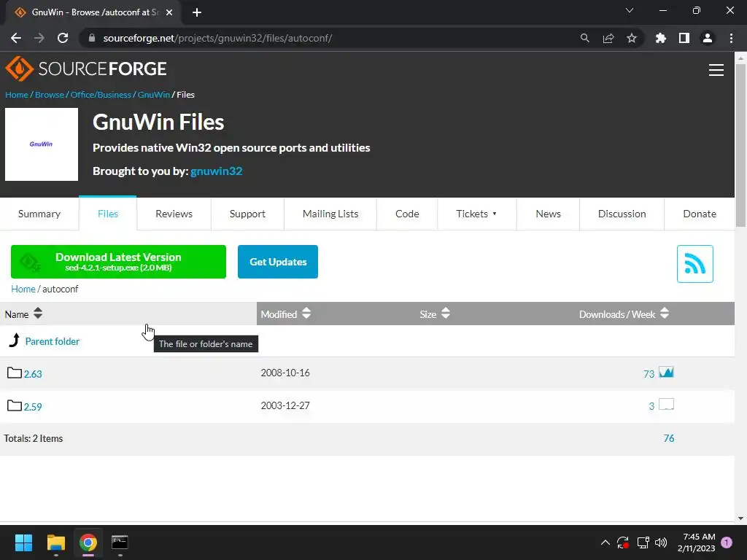Screen dimensions: 747x560
Task: Sort by Name column arrows
Action: pyautogui.click(x=38, y=314)
